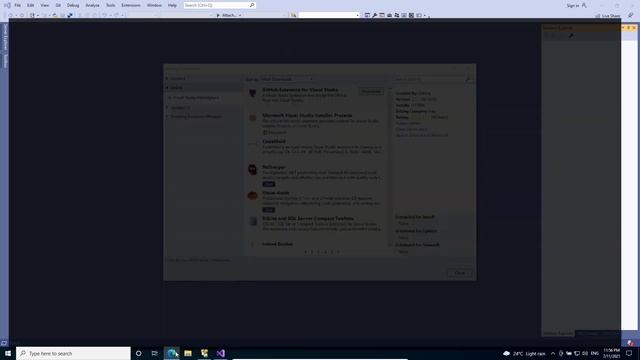Open the Tools menu

[111, 5]
